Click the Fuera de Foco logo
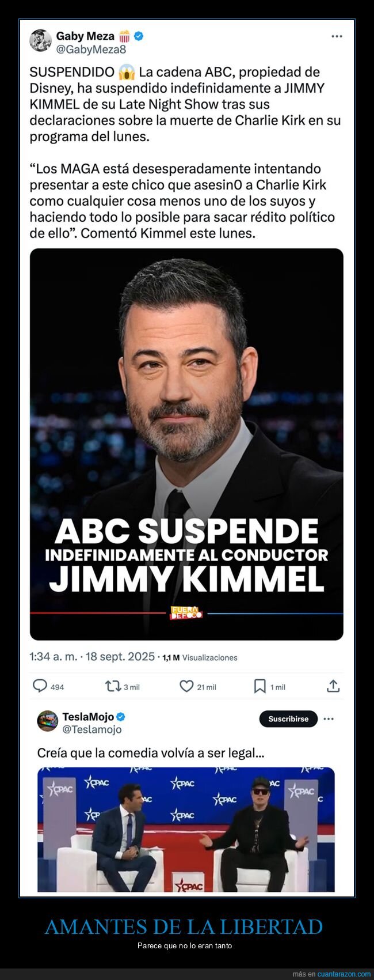This screenshot has height=980, width=374. (185, 613)
